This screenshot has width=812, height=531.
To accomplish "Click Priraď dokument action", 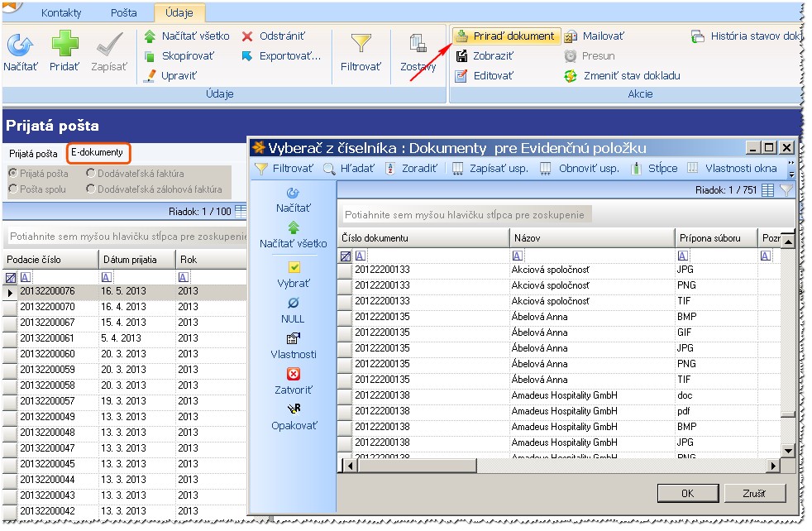I will [x=506, y=36].
